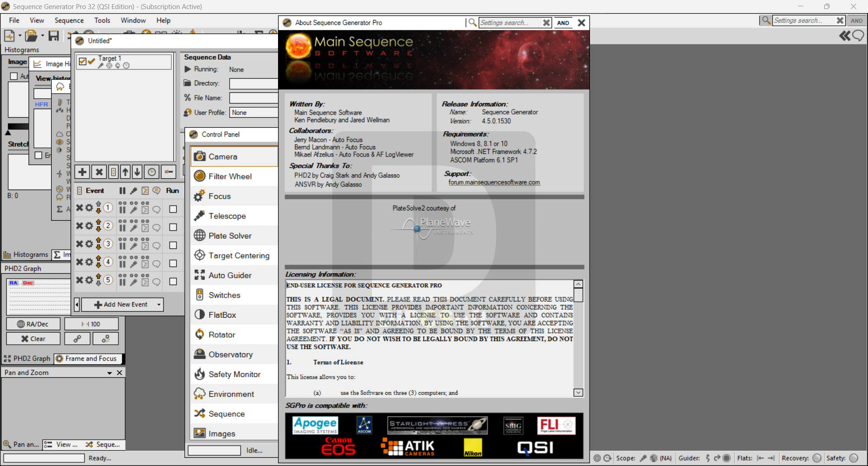The height and width of the screenshot is (466, 868).
Task: Check Run box for event 4
Action: 173,263
